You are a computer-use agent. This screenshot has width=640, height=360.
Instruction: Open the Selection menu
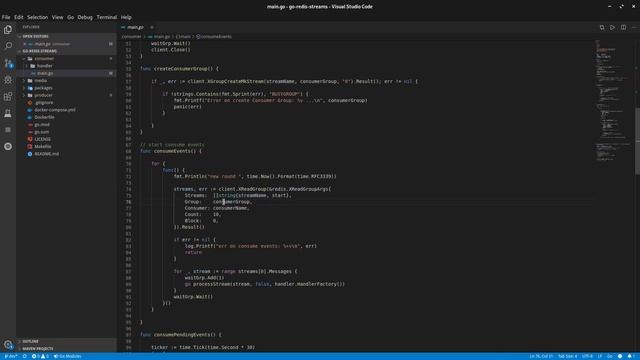(38, 17)
